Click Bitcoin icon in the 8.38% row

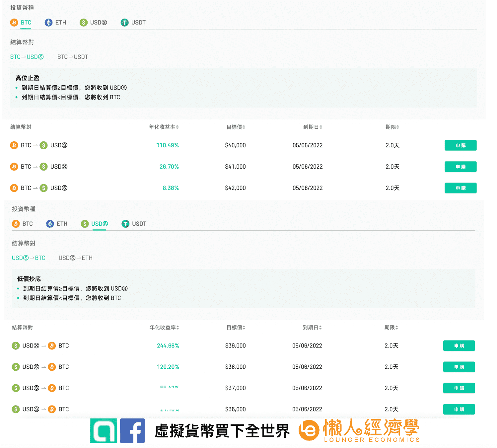(x=14, y=188)
